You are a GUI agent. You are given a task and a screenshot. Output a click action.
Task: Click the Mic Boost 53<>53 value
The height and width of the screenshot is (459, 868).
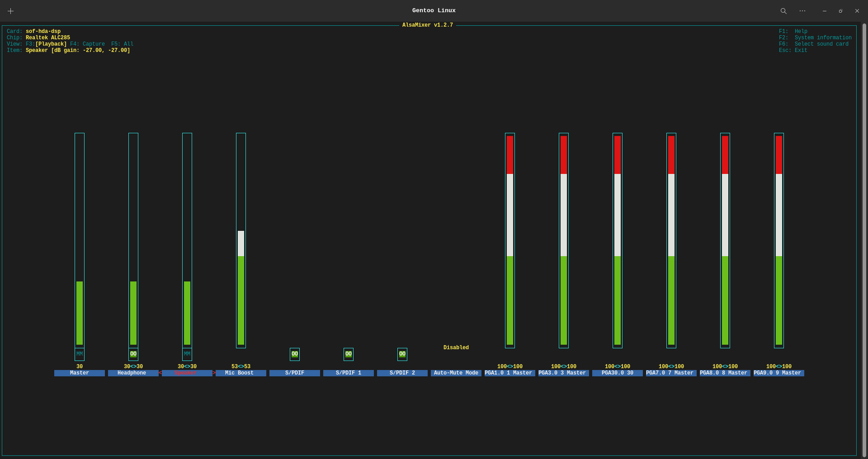241,367
